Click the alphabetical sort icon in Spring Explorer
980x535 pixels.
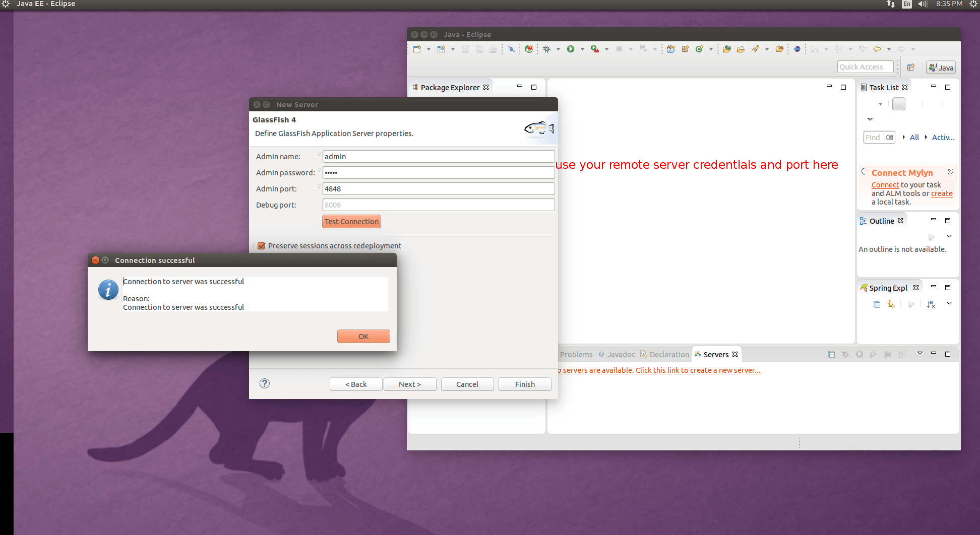(931, 304)
